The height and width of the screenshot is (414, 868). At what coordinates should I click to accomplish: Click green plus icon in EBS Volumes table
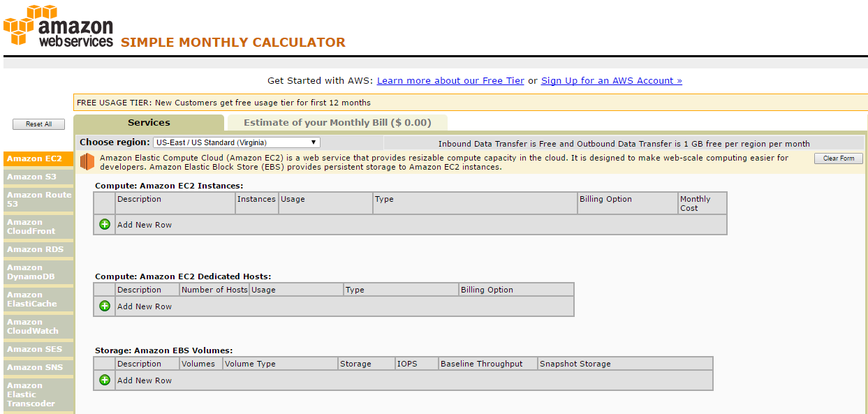[105, 380]
